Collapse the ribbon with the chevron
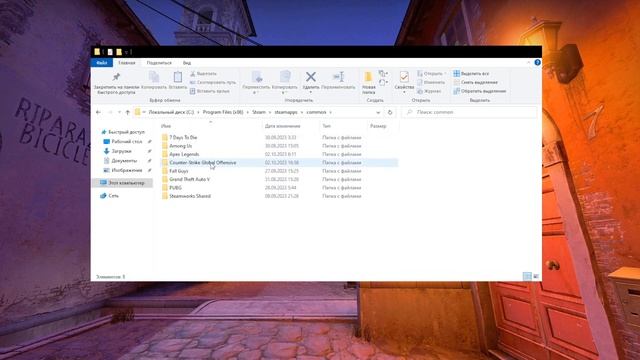Screen dimensions: 640x360 coord(529,62)
